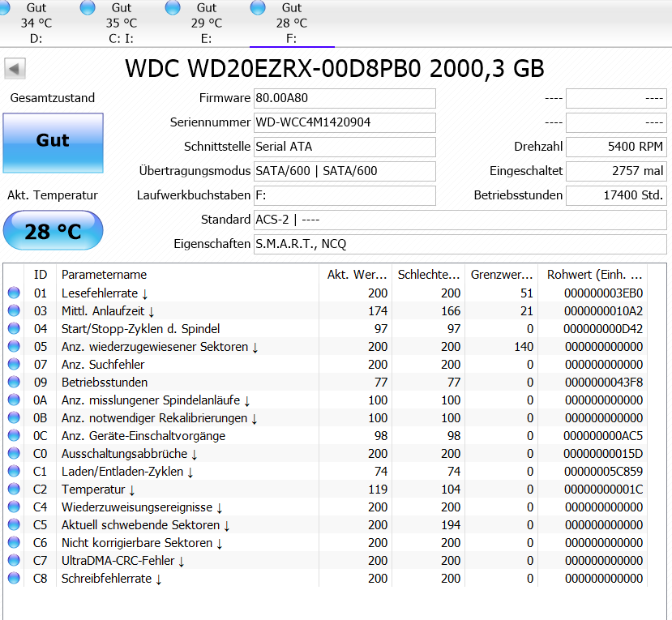The width and height of the screenshot is (672, 620).
Task: Click the Eingeschaltet field 2757 mal
Action: (616, 171)
